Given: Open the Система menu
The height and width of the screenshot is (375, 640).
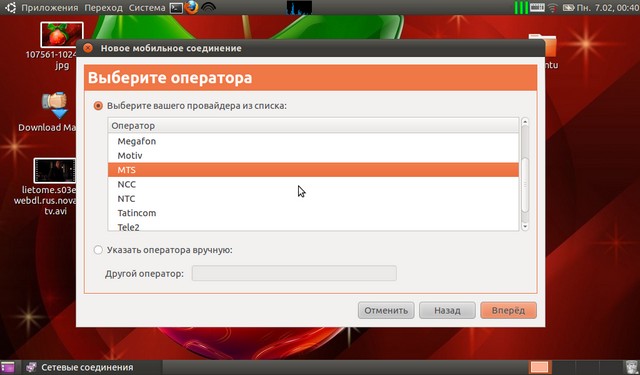Looking at the screenshot, I should pos(147,8).
